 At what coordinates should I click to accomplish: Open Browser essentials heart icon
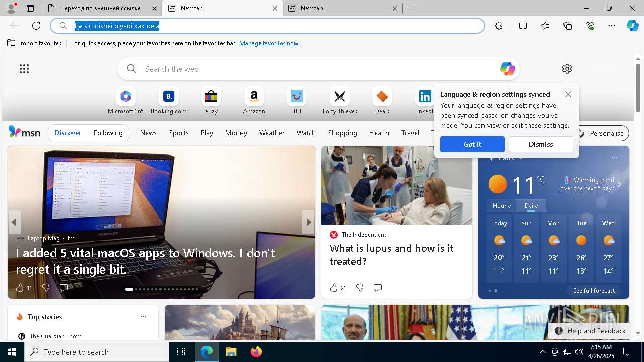pyautogui.click(x=590, y=26)
